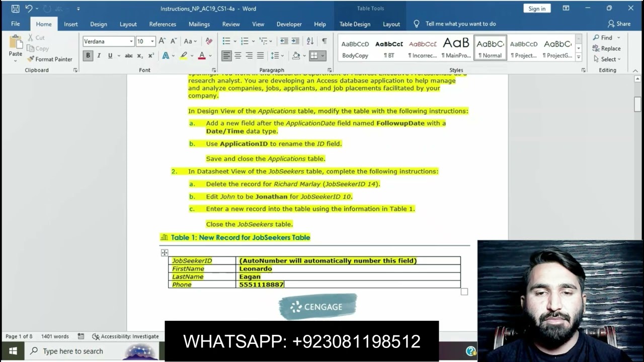Open the Mailings tab
Image resolution: width=644 pixels, height=362 pixels.
pyautogui.click(x=199, y=24)
